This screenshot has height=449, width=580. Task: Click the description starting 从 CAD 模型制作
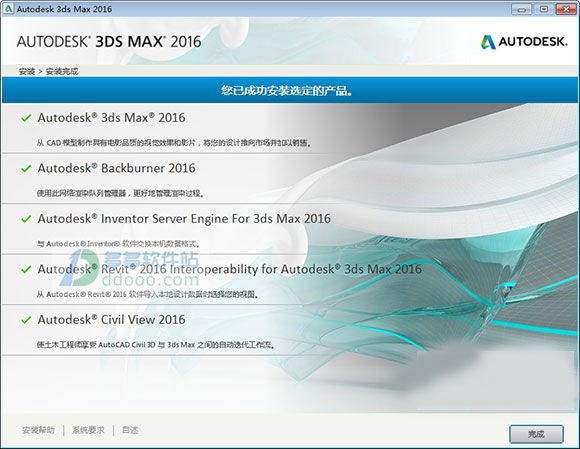[x=174, y=142]
